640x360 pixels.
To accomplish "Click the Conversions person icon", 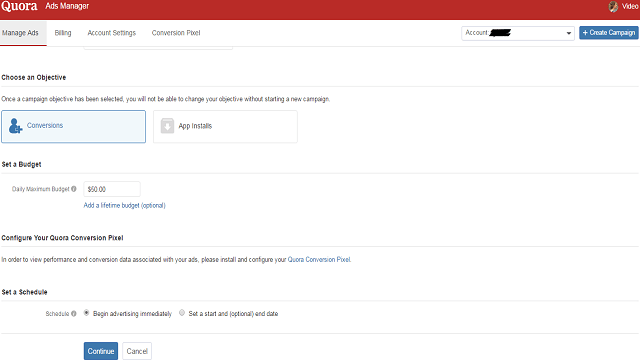I will [16, 126].
